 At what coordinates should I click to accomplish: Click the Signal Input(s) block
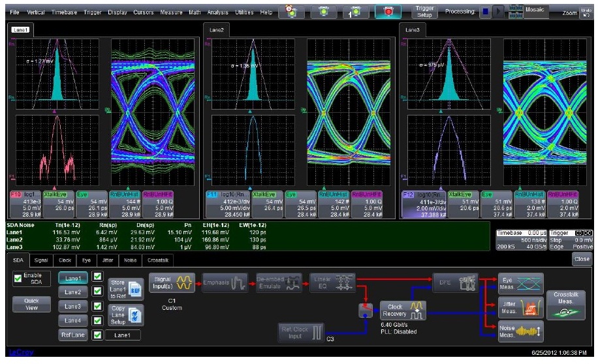point(172,281)
